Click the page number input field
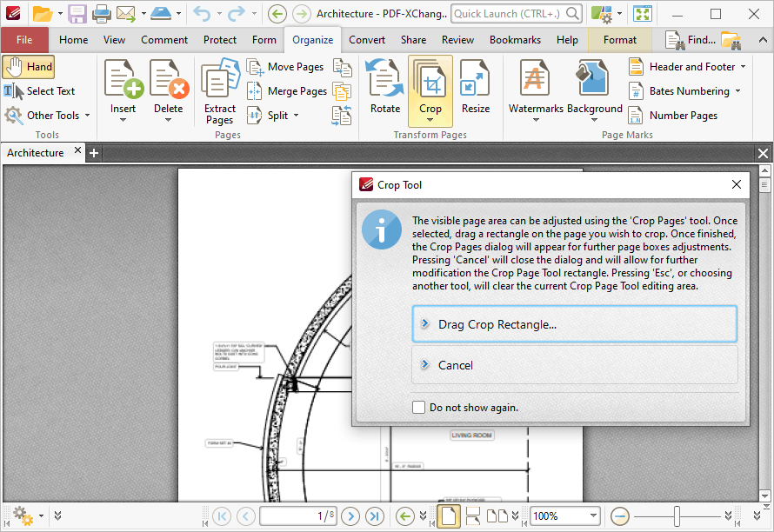774x532 pixels. pyautogui.click(x=298, y=516)
